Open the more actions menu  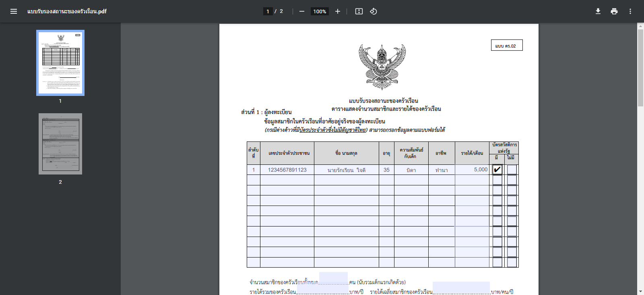point(630,11)
